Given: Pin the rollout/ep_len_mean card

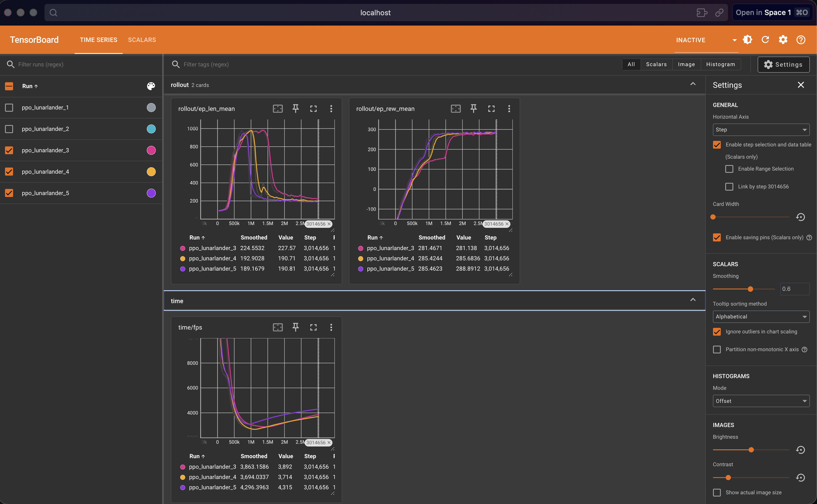Looking at the screenshot, I should [296, 108].
